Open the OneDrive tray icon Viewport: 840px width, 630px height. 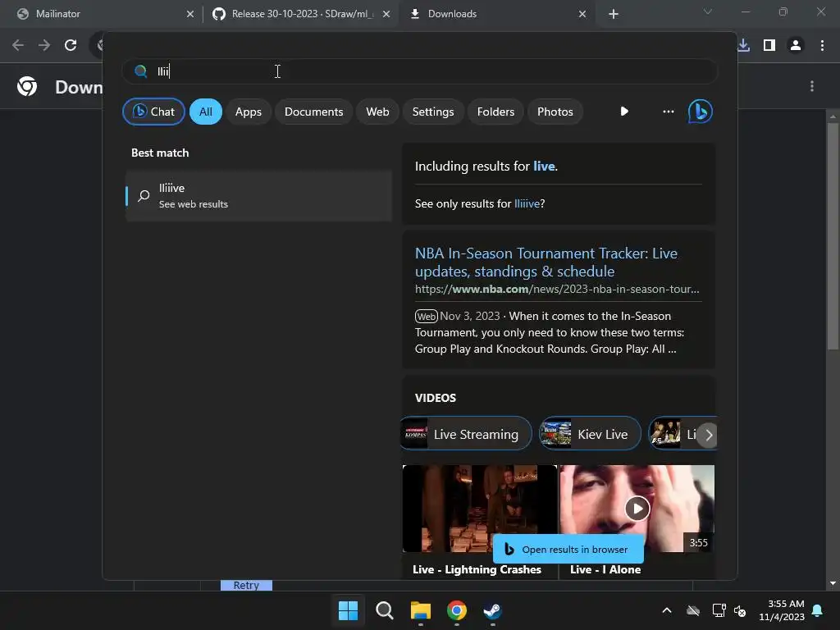click(692, 610)
